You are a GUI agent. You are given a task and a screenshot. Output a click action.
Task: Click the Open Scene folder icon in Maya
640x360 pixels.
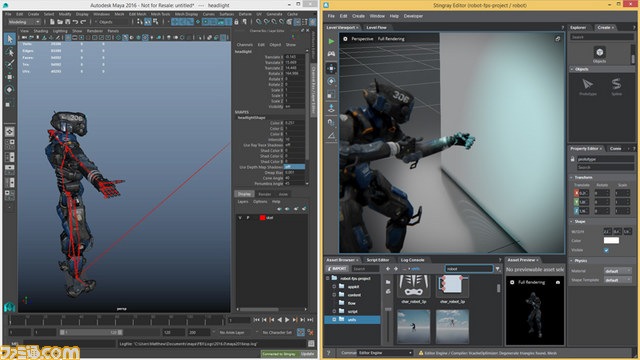pyautogui.click(x=60, y=22)
